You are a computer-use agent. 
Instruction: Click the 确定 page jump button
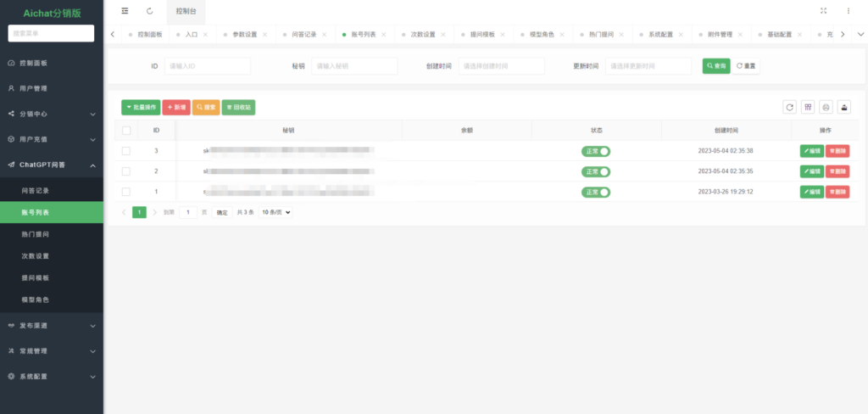[222, 212]
